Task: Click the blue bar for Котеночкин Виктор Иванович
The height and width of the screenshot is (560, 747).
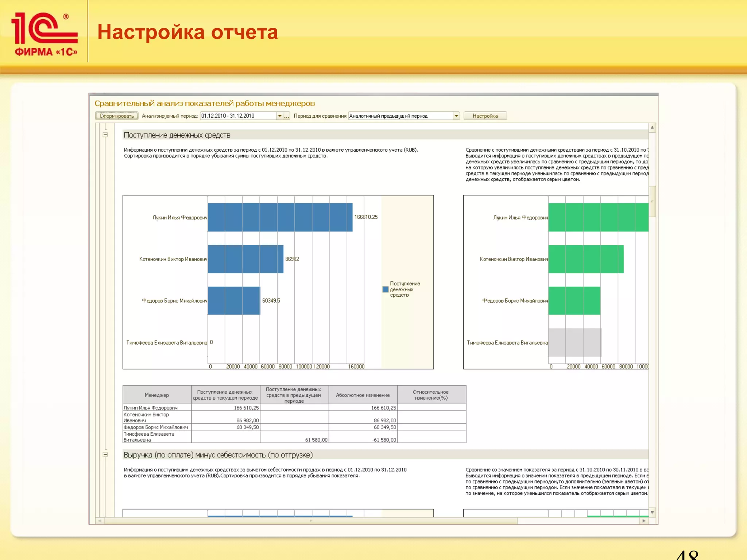Action: pos(245,259)
